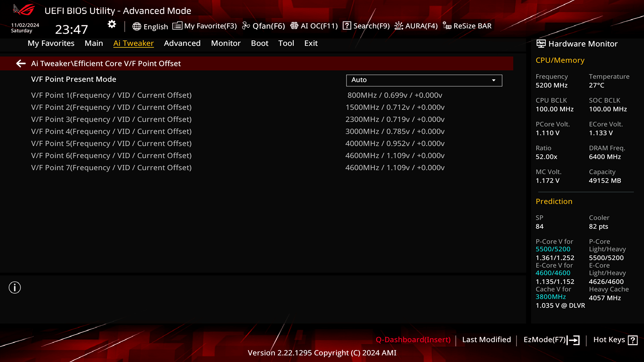Click Hot Keys question mark
This screenshot has width=644, height=362.
click(x=633, y=340)
